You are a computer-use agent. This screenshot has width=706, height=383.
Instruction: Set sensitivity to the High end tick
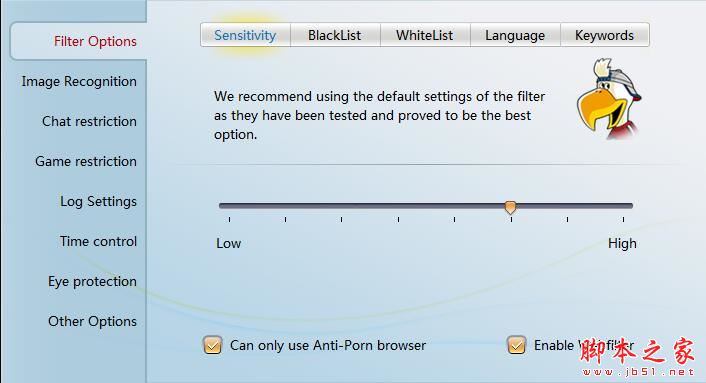tap(624, 220)
